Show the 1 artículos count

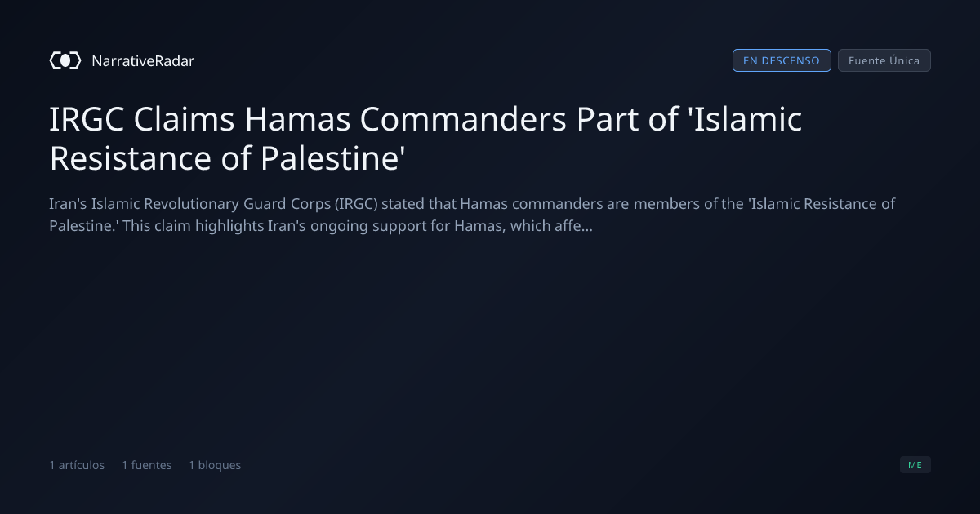coord(77,465)
